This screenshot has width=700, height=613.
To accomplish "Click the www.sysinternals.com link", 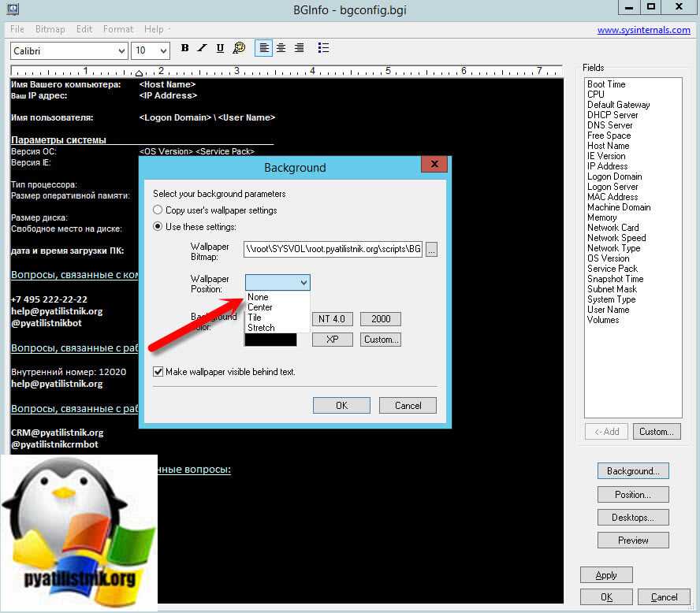I will tap(643, 31).
